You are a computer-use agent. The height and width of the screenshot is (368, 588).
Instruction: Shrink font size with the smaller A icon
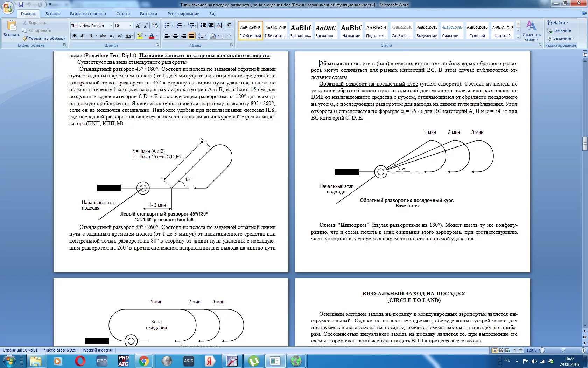point(146,26)
